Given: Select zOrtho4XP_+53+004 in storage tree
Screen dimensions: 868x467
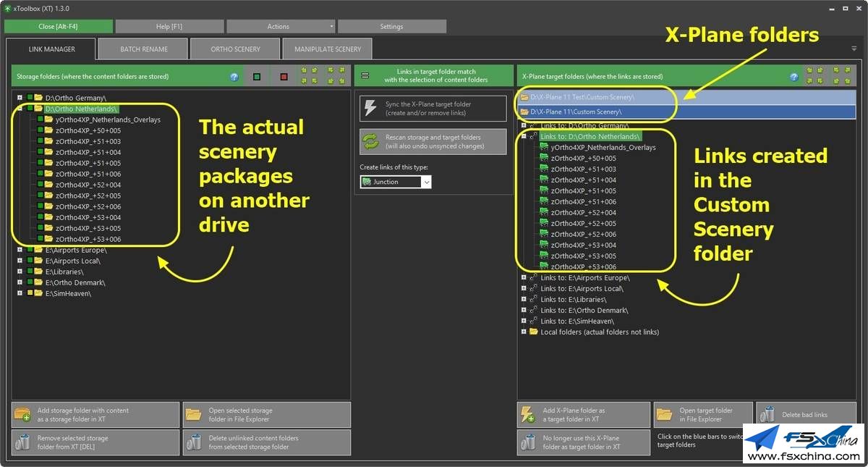Looking at the screenshot, I should tap(88, 217).
